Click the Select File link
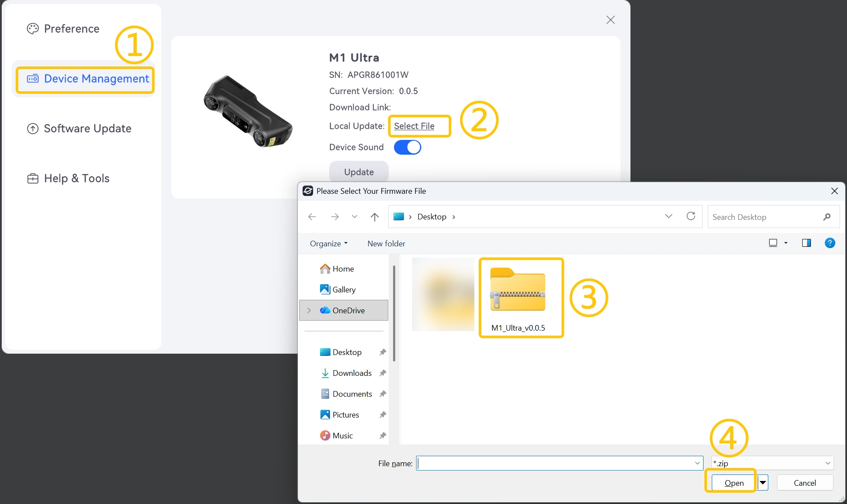This screenshot has width=847, height=504. [414, 126]
